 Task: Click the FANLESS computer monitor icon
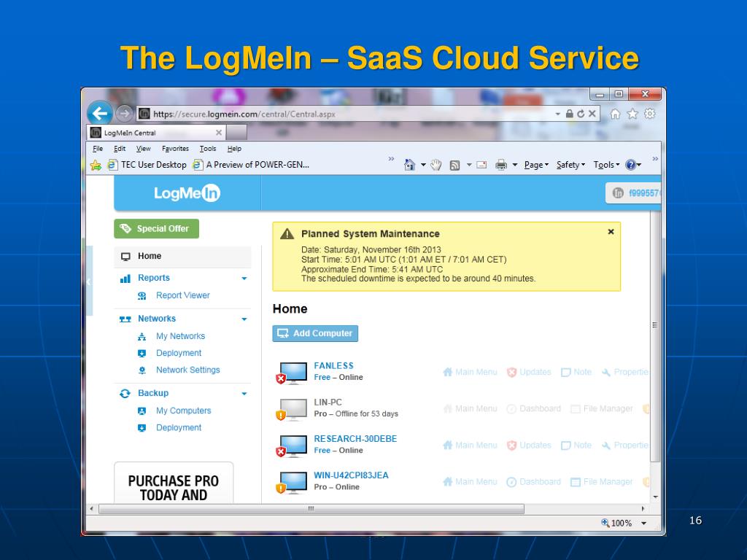[x=293, y=373]
